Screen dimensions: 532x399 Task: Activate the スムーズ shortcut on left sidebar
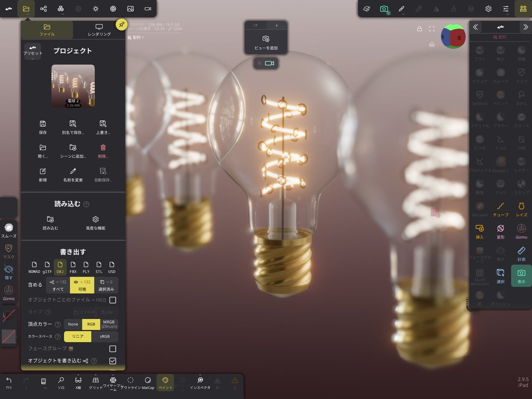9,231
